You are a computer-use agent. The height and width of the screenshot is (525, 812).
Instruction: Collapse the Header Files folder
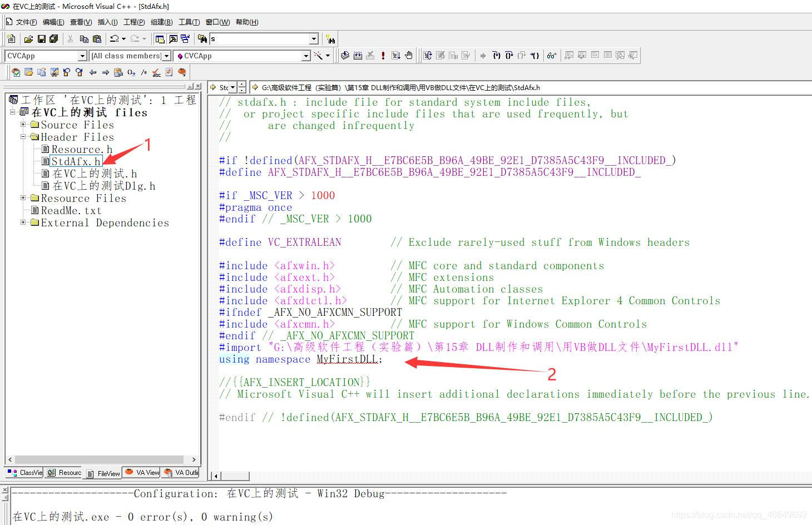click(23, 137)
